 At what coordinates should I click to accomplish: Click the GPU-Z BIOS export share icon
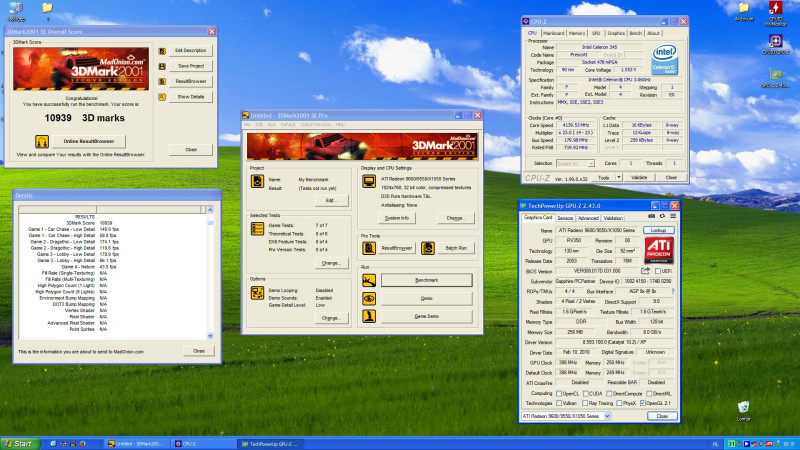(x=645, y=271)
